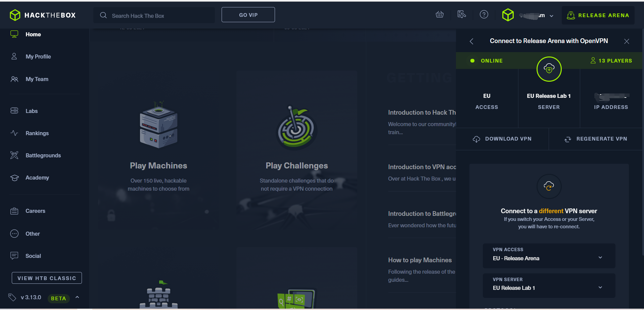The width and height of the screenshot is (644, 310).
Task: Click the Social chat bubble icon
Action: 14,256
